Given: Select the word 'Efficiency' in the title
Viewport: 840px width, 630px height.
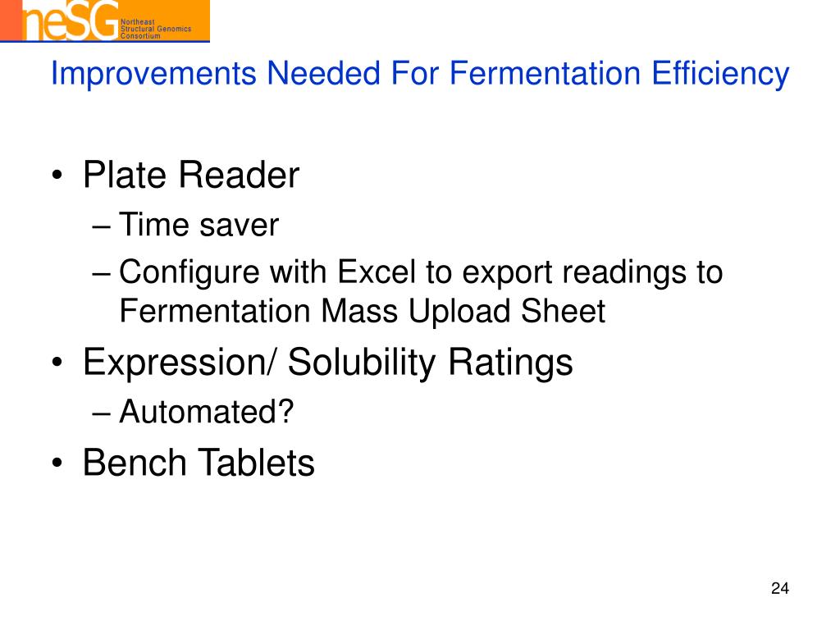Looking at the screenshot, I should (720, 74).
